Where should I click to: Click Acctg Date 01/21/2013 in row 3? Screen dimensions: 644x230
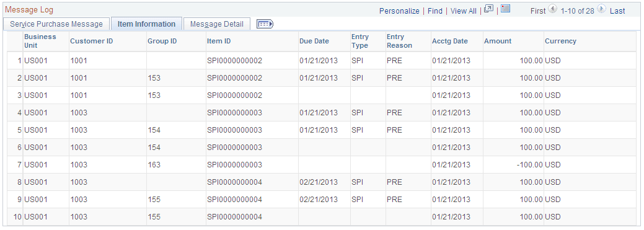click(451, 95)
